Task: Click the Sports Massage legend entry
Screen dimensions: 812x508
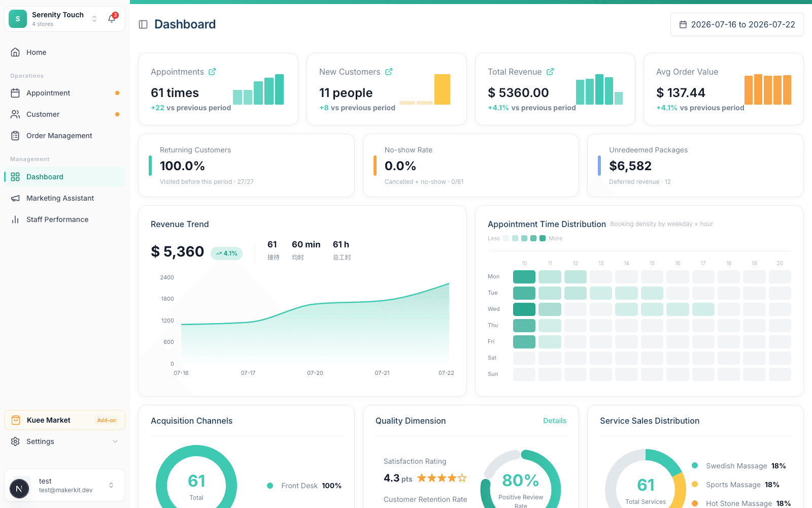Action: (x=736, y=485)
